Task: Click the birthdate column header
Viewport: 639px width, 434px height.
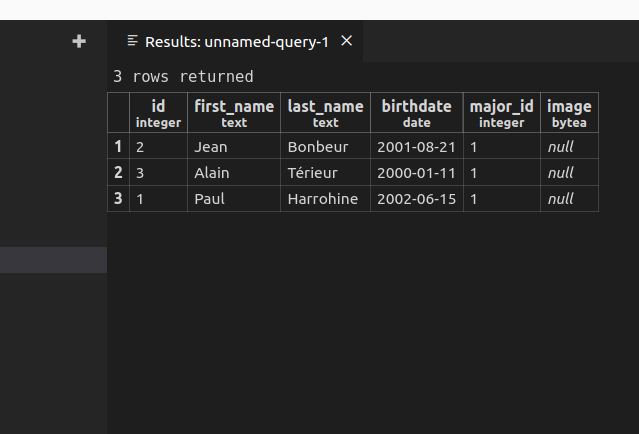Action: (416, 112)
